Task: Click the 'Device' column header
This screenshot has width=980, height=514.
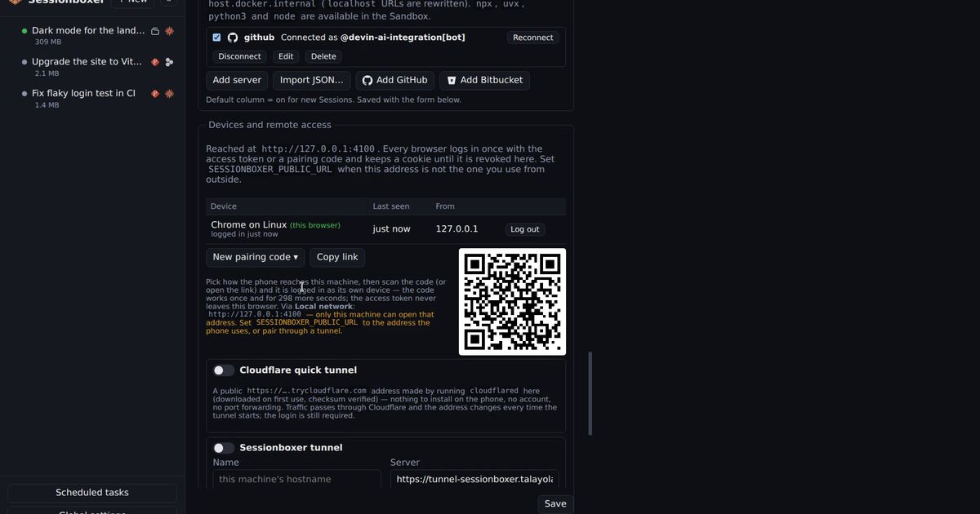Action: click(x=224, y=206)
